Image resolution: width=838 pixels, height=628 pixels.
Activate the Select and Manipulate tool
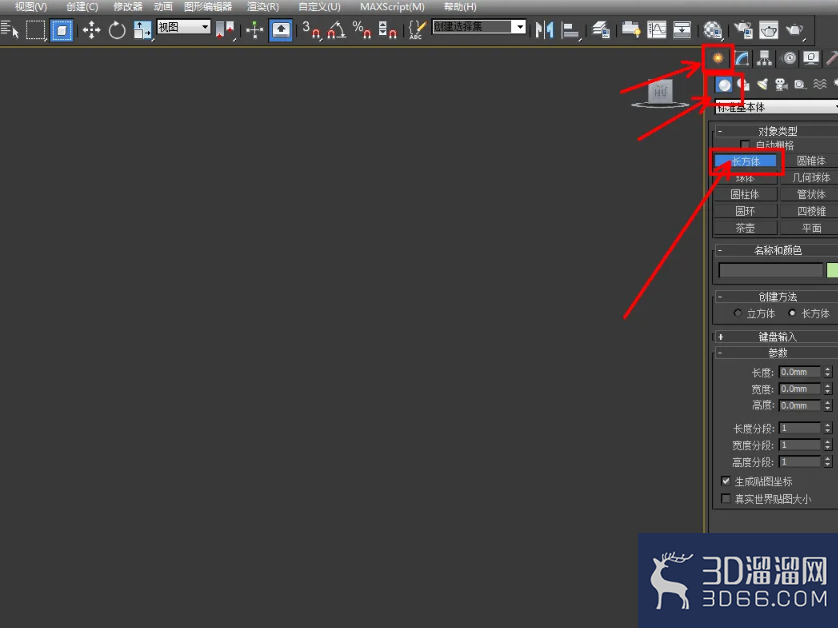(x=255, y=30)
